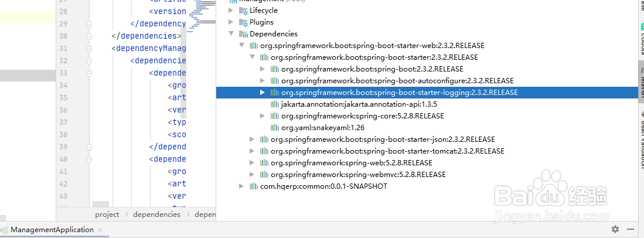Open the run panel settings gear
Viewport: 644px width, 238px height.
click(x=615, y=229)
